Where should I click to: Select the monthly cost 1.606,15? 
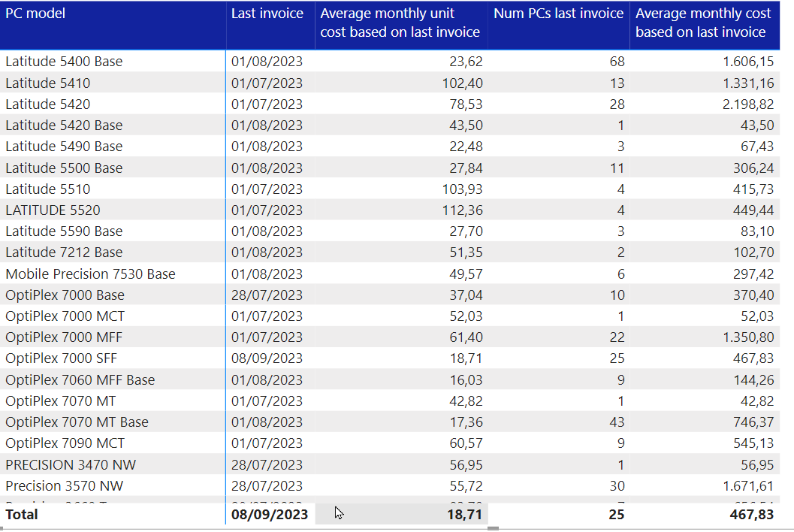coord(748,62)
